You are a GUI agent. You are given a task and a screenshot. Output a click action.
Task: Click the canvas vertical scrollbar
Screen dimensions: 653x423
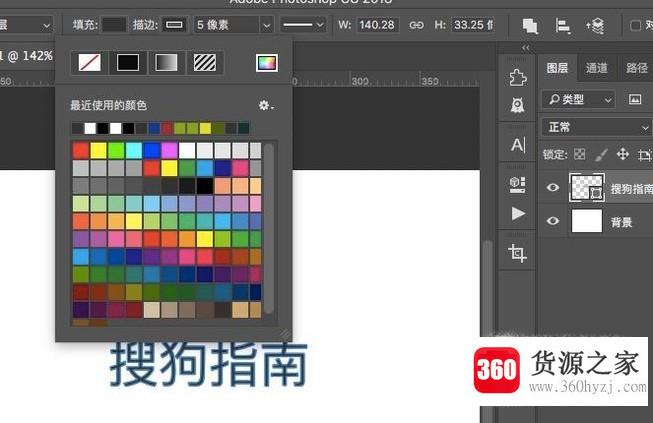[487, 329]
